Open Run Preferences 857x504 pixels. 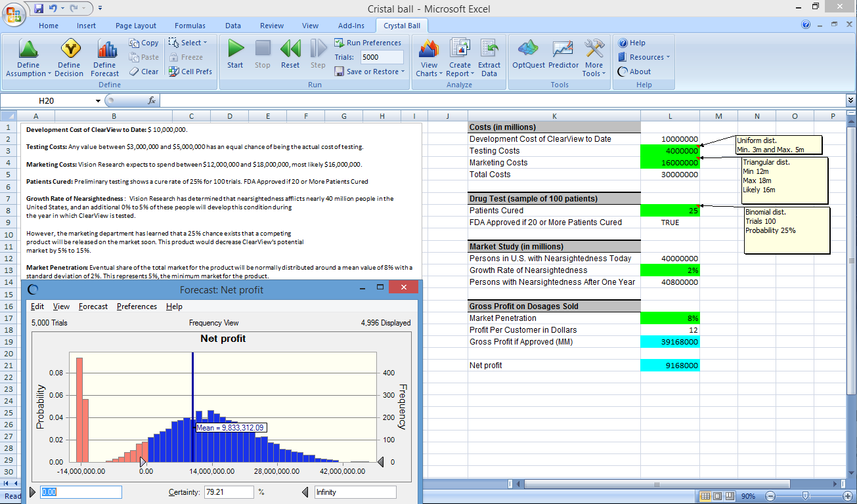pos(368,43)
